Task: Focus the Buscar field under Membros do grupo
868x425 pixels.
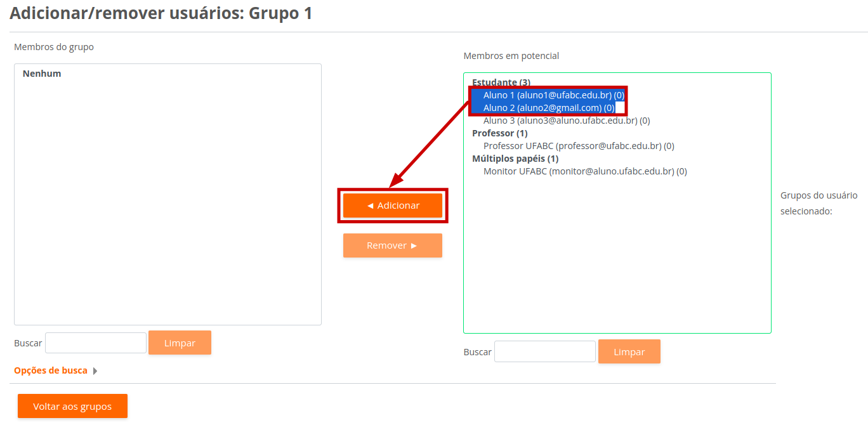Action: click(x=96, y=343)
